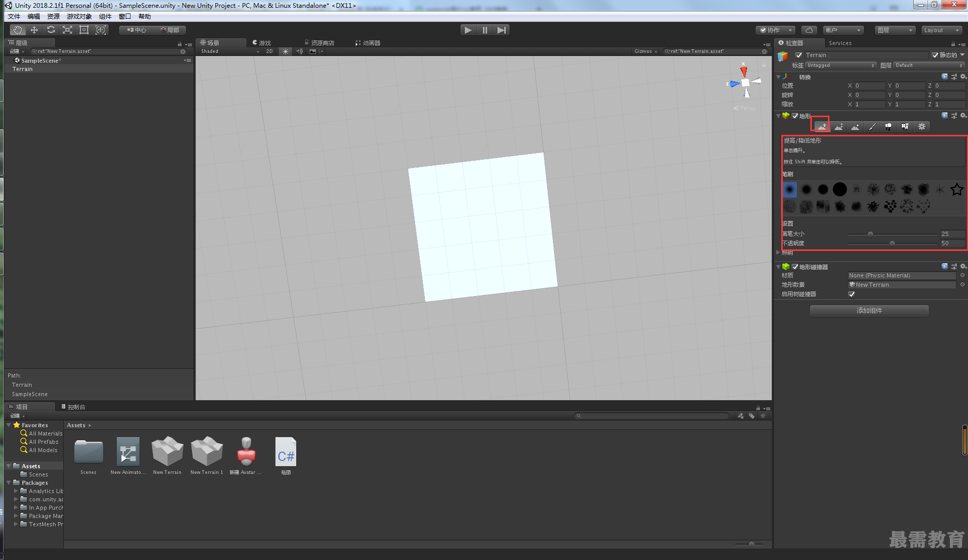The width and height of the screenshot is (968, 560).
Task: Toggle 2D scene view mode
Action: (269, 51)
